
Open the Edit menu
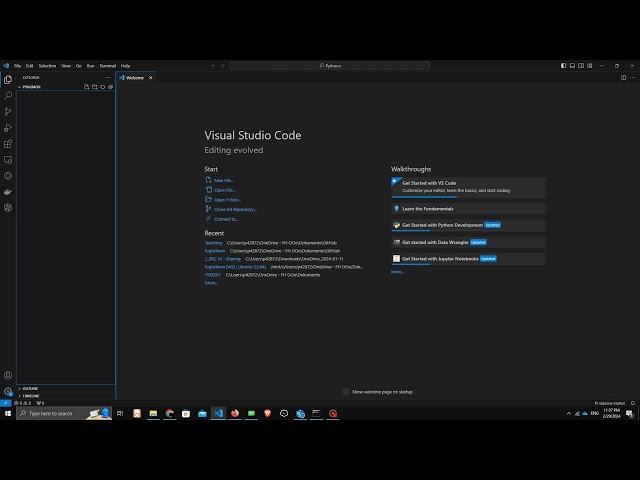(30, 66)
